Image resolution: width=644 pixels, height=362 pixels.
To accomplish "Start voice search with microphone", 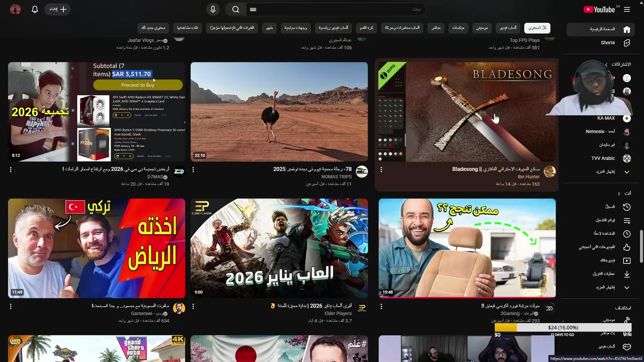I will pos(213,10).
